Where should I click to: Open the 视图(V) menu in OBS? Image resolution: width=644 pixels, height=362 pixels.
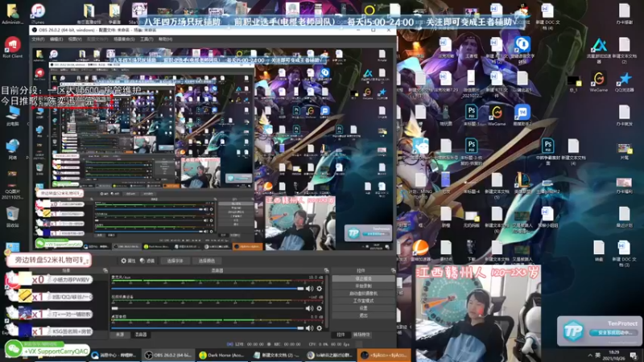[75, 39]
